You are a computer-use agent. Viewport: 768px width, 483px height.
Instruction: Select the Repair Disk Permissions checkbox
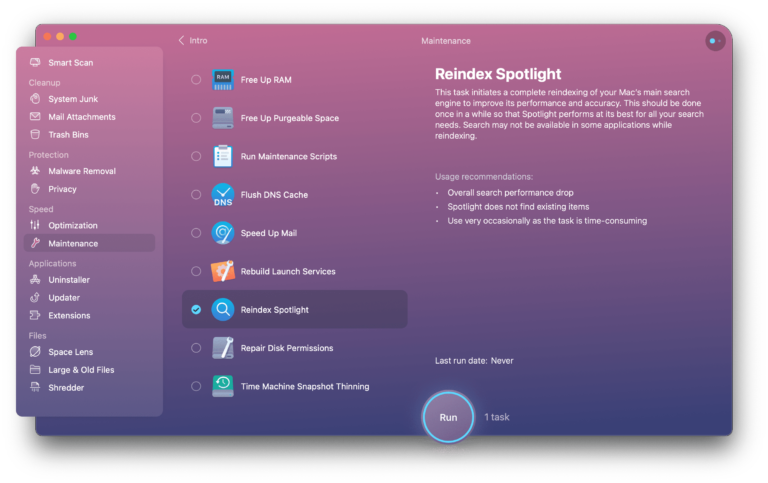tap(196, 348)
